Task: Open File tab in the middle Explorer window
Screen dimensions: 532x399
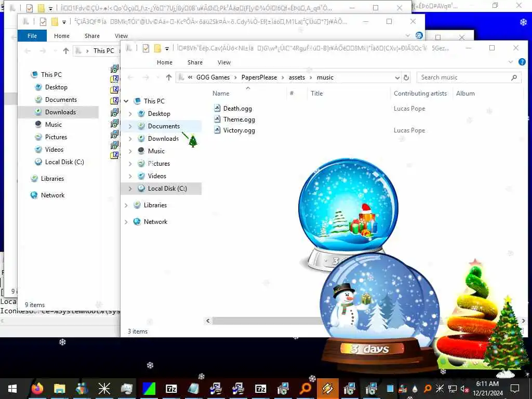Action: point(32,36)
